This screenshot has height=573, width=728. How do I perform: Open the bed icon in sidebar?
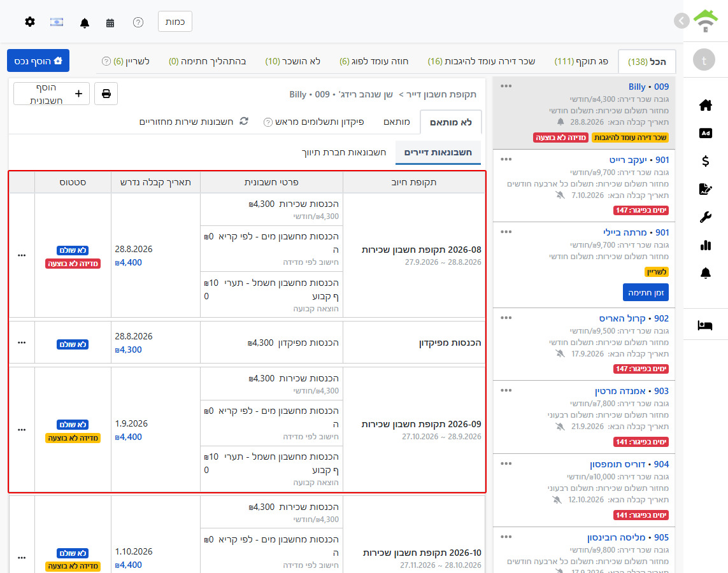coord(705,325)
